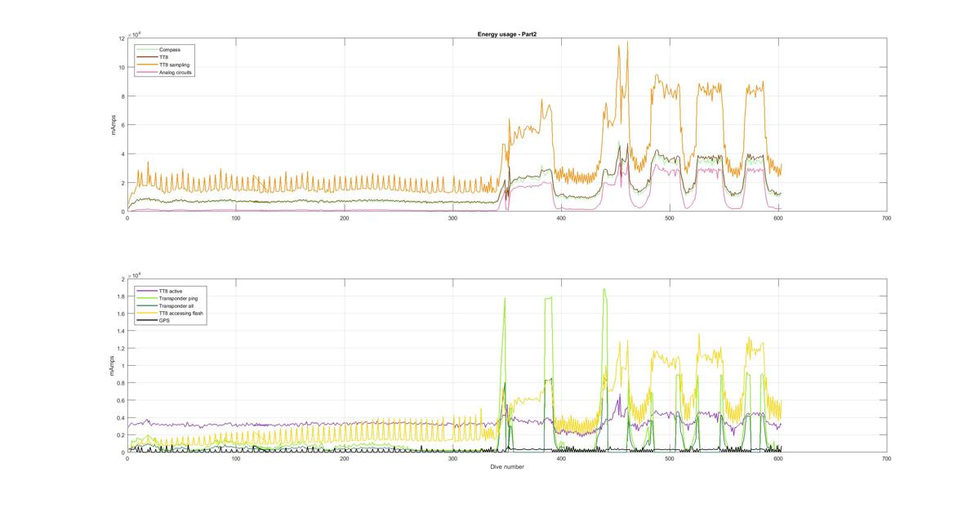Click the '200' x-axis tick under the lower plot

(345, 459)
